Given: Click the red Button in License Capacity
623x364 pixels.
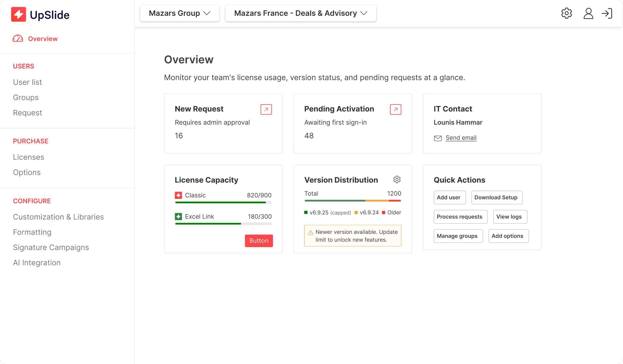Looking at the screenshot, I should (x=259, y=241).
